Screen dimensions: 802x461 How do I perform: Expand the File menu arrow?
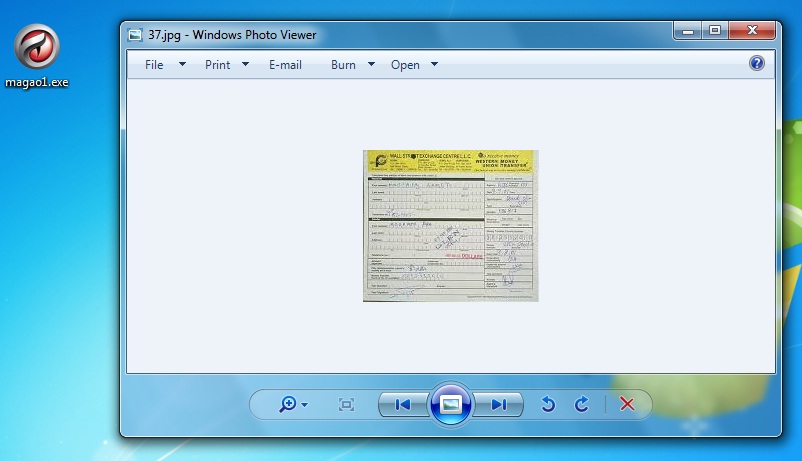pos(182,64)
